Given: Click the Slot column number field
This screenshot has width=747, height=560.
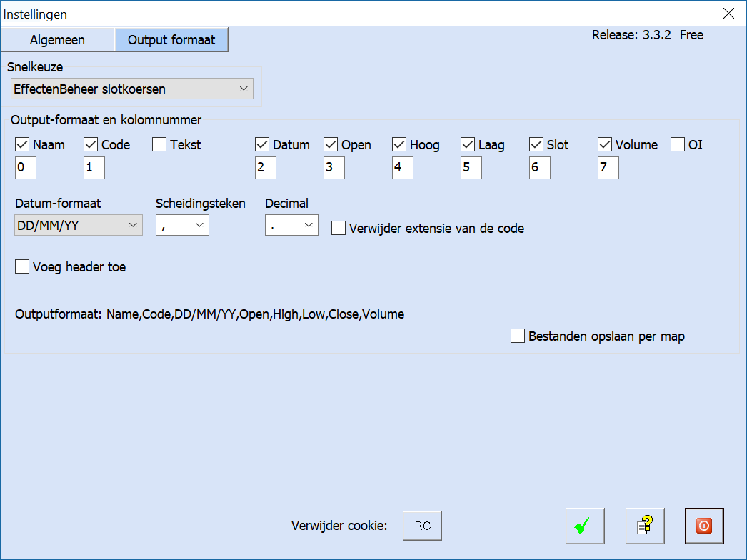Looking at the screenshot, I should pyautogui.click(x=540, y=169).
